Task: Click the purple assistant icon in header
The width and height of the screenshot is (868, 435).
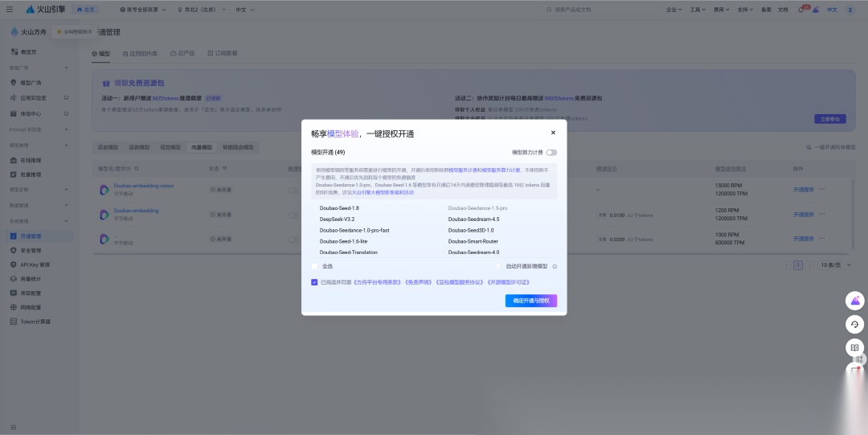Action: 816,10
